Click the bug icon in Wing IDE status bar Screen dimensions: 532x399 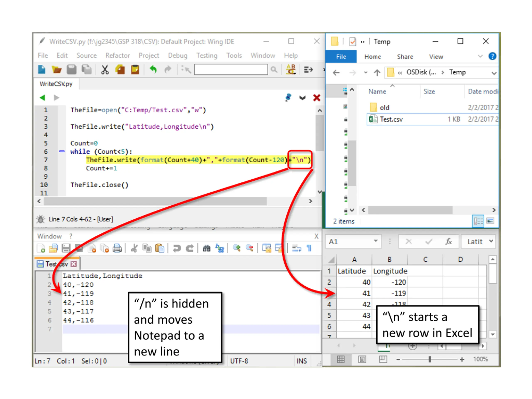[x=41, y=219]
